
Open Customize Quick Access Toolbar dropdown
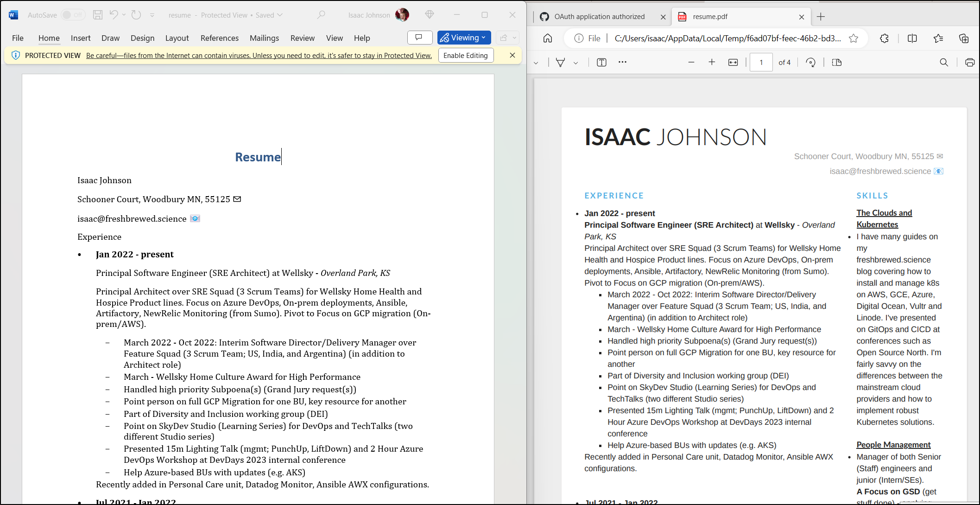152,15
